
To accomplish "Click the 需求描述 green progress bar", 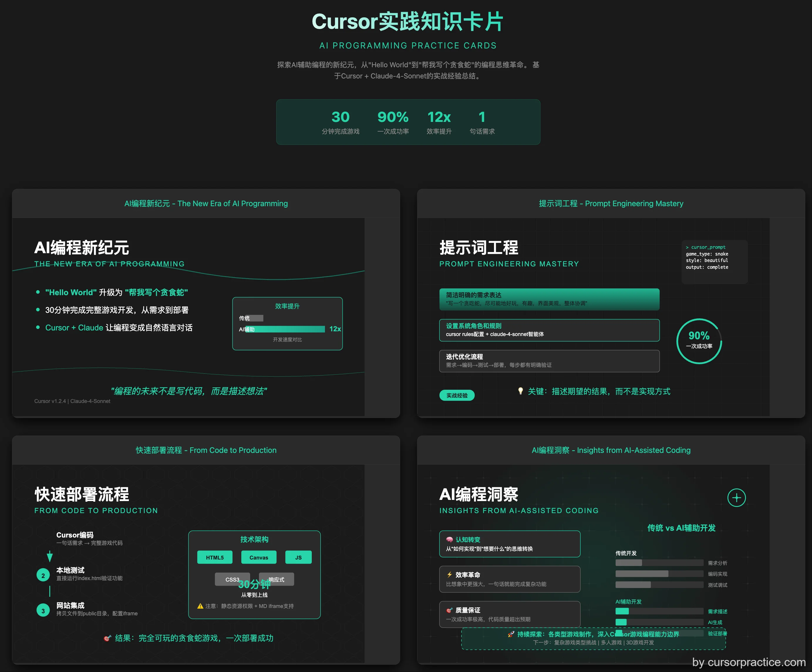I will coord(659,611).
